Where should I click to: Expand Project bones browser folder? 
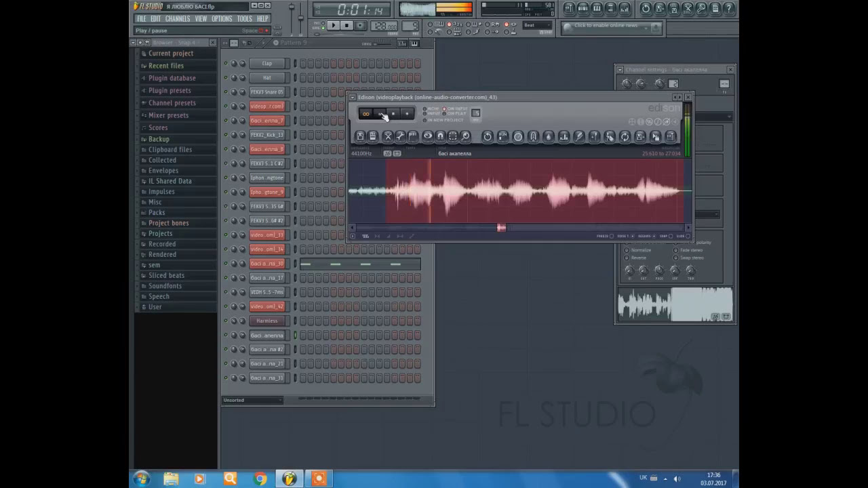coord(168,223)
